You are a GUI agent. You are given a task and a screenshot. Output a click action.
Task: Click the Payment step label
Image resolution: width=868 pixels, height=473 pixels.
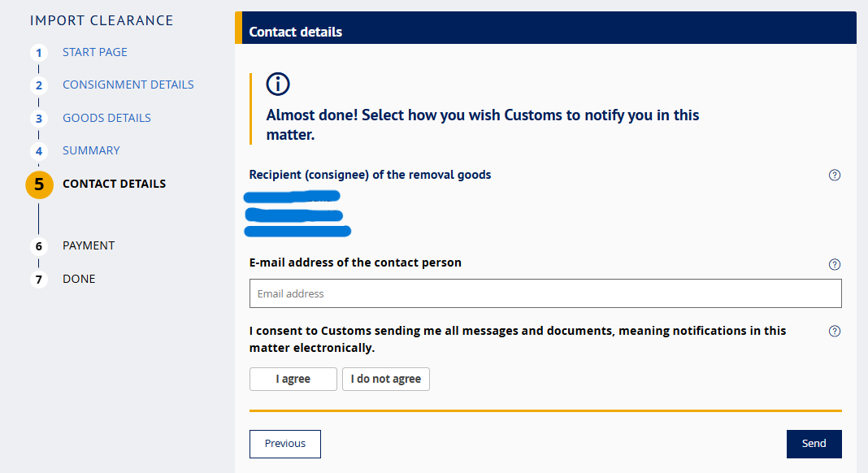(89, 245)
